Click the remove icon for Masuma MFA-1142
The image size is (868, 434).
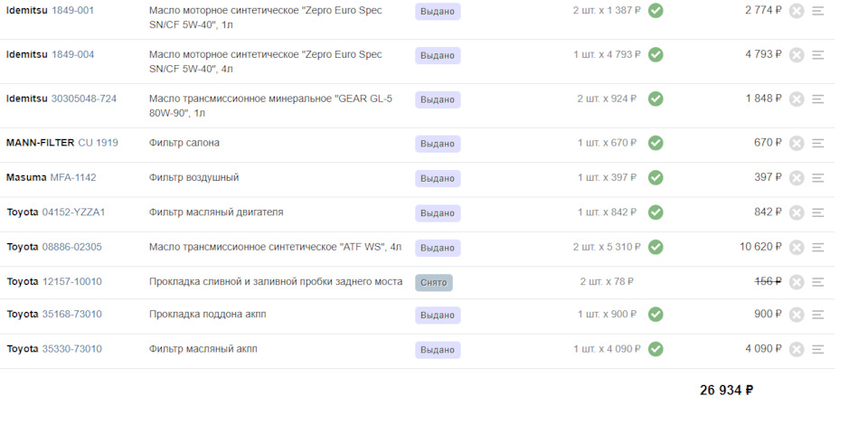click(x=796, y=178)
